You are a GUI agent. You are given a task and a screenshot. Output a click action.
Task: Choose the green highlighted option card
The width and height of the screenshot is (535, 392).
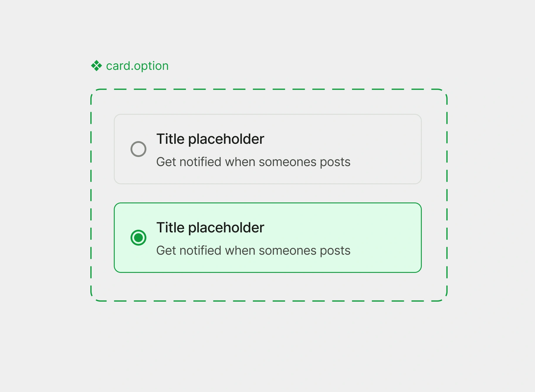[x=268, y=238]
